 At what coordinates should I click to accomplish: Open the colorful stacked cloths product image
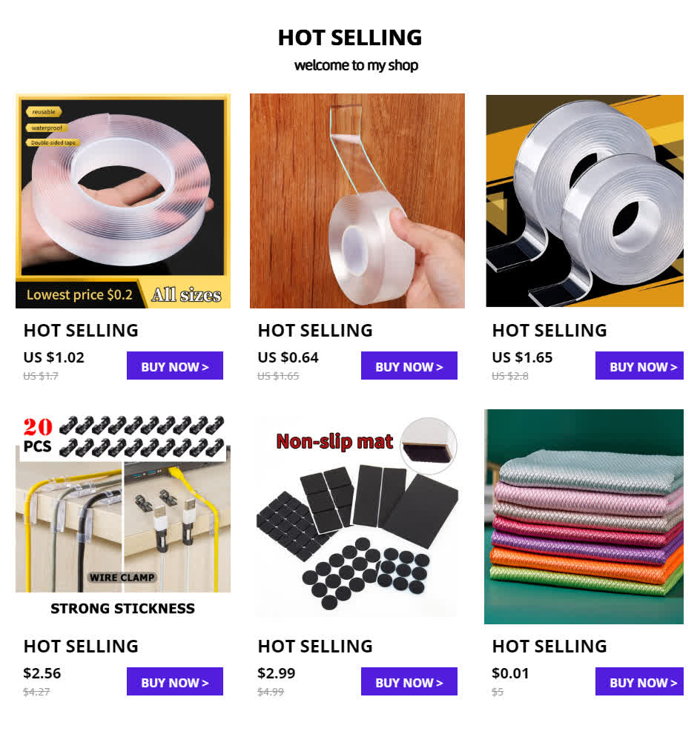(x=584, y=517)
